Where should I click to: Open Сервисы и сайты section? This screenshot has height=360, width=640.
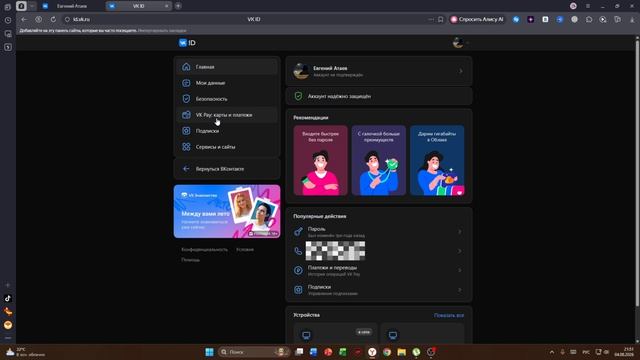[x=227, y=147]
